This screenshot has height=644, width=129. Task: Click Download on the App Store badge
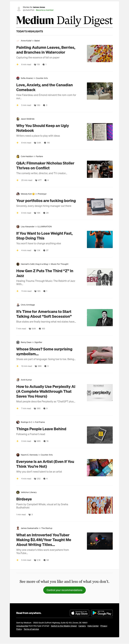click(x=79, y=613)
